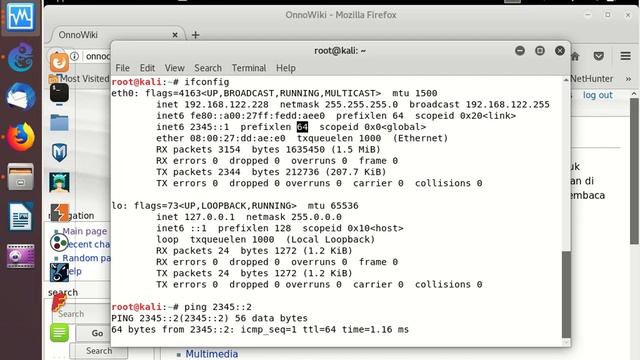
Task: Open the NetHunter bookmark
Action: [592, 79]
